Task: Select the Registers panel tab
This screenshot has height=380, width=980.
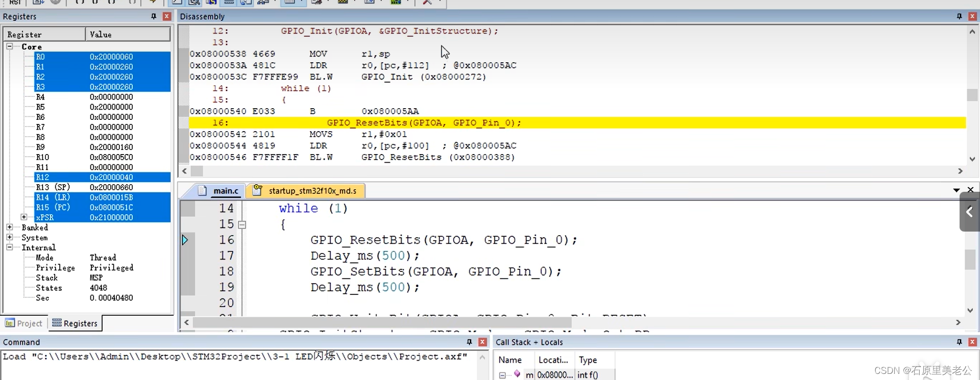Action: pos(75,323)
